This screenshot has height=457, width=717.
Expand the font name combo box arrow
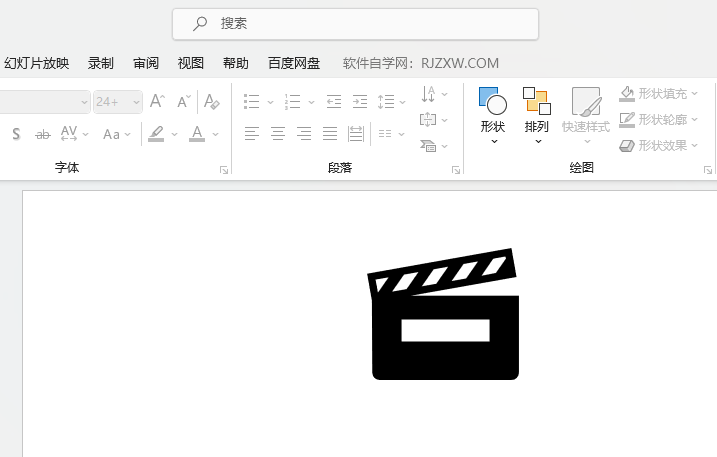(x=84, y=102)
